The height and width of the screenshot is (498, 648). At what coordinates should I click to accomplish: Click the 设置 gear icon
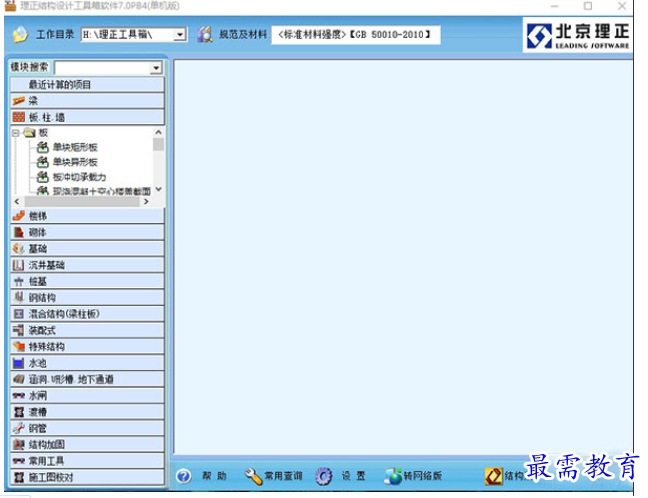pyautogui.click(x=324, y=477)
